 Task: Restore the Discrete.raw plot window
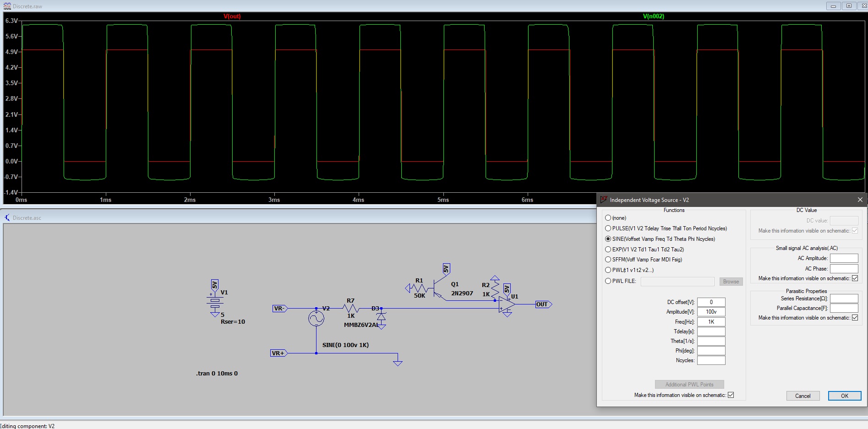tap(849, 6)
